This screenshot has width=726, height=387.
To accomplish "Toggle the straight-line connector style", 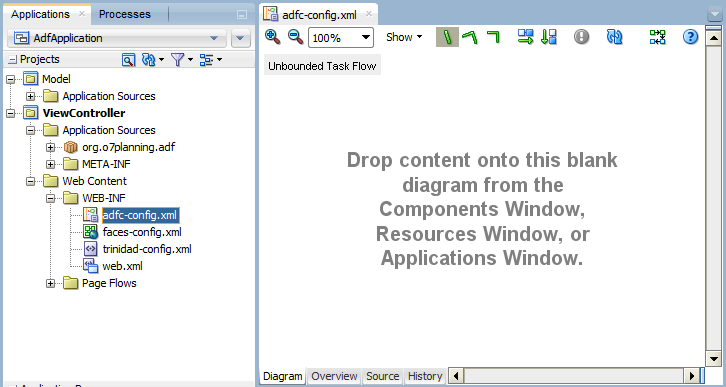I will click(447, 37).
